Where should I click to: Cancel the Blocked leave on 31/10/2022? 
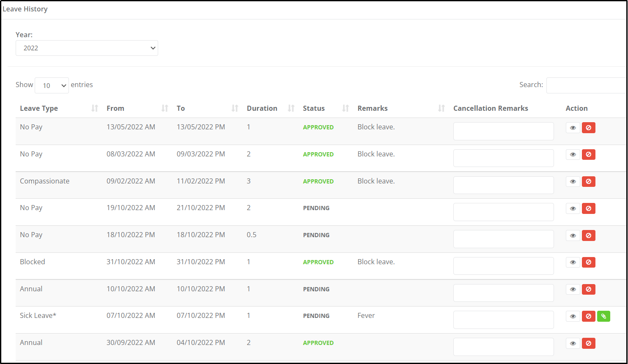click(588, 263)
